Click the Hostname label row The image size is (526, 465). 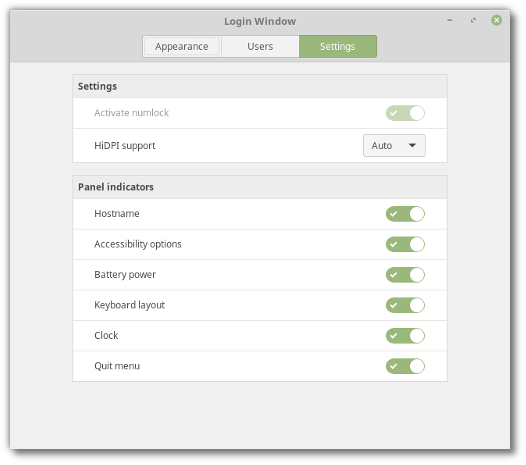point(260,214)
